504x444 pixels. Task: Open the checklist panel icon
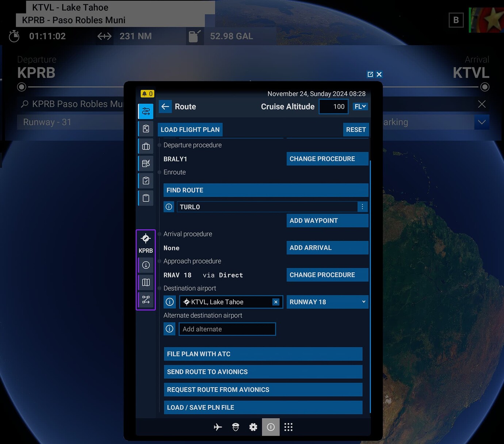(146, 180)
